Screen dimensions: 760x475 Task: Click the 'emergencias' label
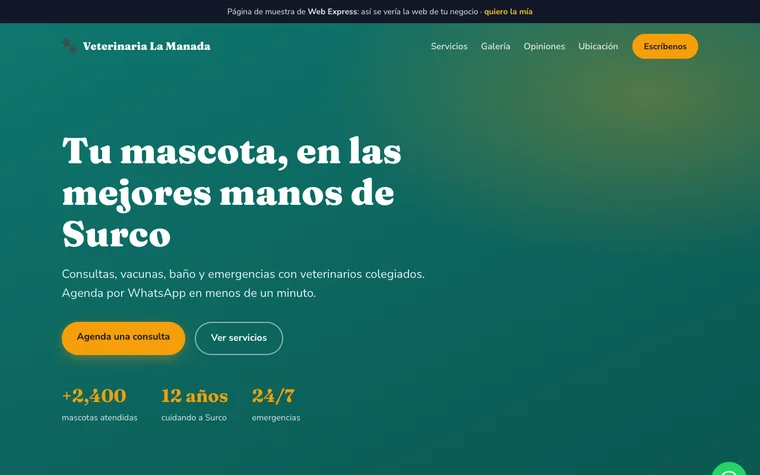pyautogui.click(x=276, y=418)
